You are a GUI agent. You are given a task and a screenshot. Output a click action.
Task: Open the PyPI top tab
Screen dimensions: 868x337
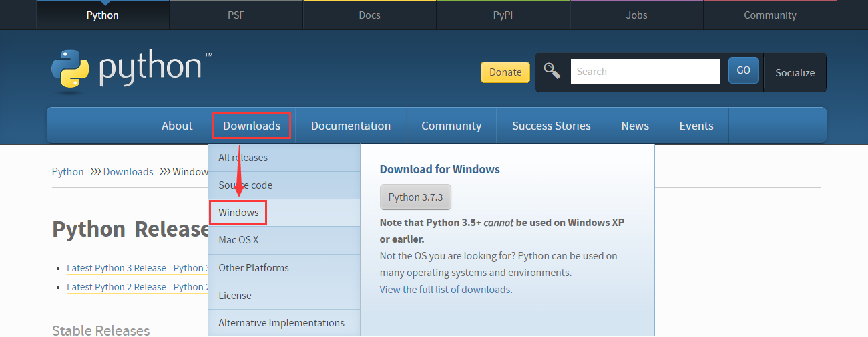point(503,15)
